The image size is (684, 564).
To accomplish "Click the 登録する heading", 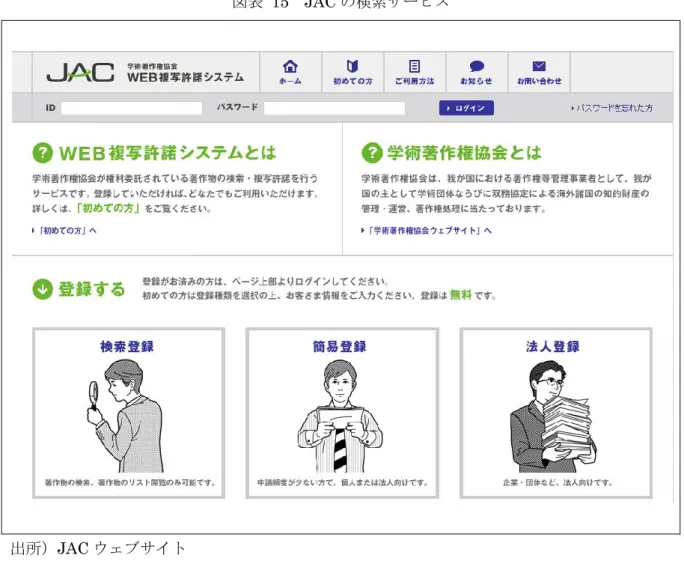I will click(92, 289).
